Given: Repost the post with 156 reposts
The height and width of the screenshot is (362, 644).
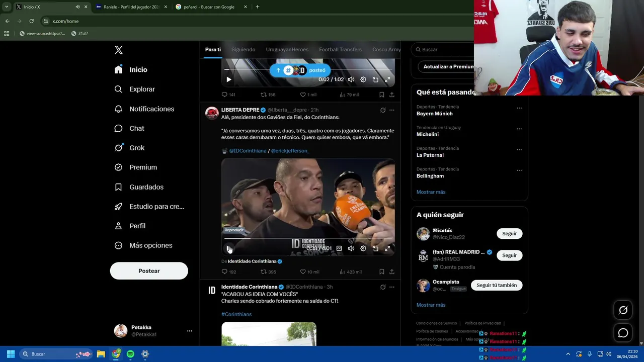Looking at the screenshot, I should (x=268, y=95).
